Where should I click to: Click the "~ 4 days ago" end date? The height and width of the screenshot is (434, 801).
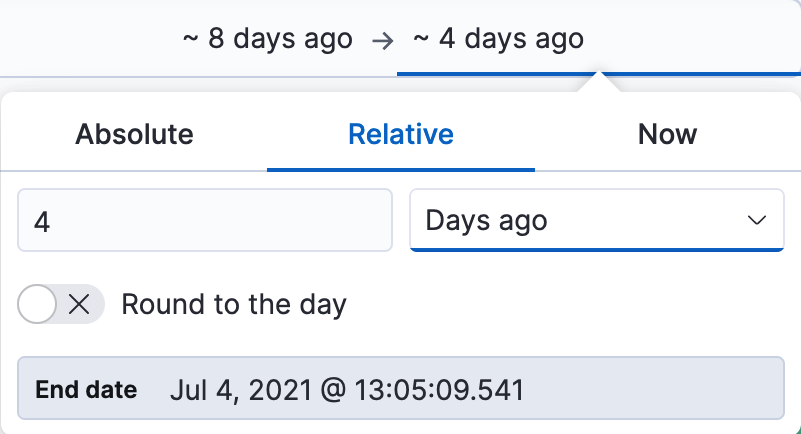pyautogui.click(x=498, y=40)
